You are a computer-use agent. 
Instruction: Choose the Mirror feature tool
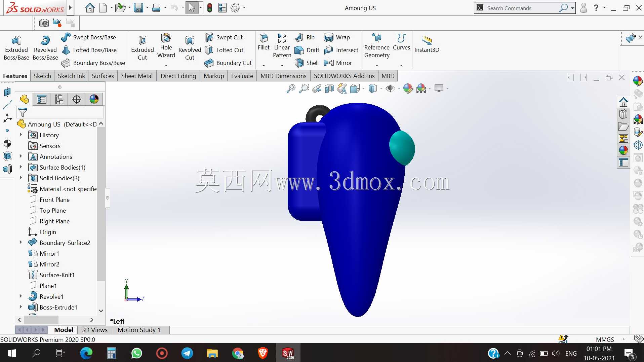pyautogui.click(x=338, y=63)
